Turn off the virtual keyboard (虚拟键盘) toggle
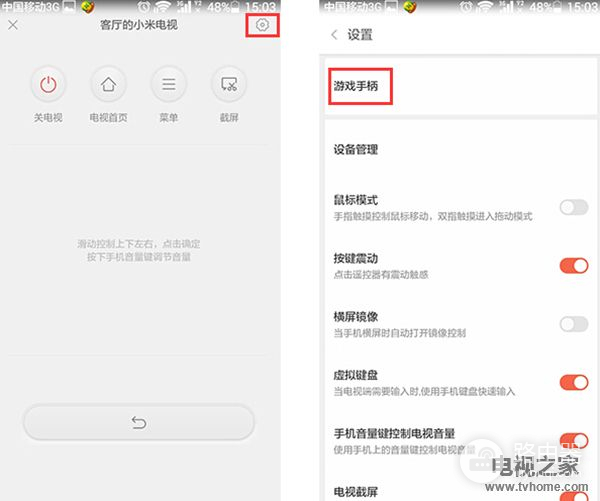This screenshot has width=600, height=501. [x=574, y=382]
